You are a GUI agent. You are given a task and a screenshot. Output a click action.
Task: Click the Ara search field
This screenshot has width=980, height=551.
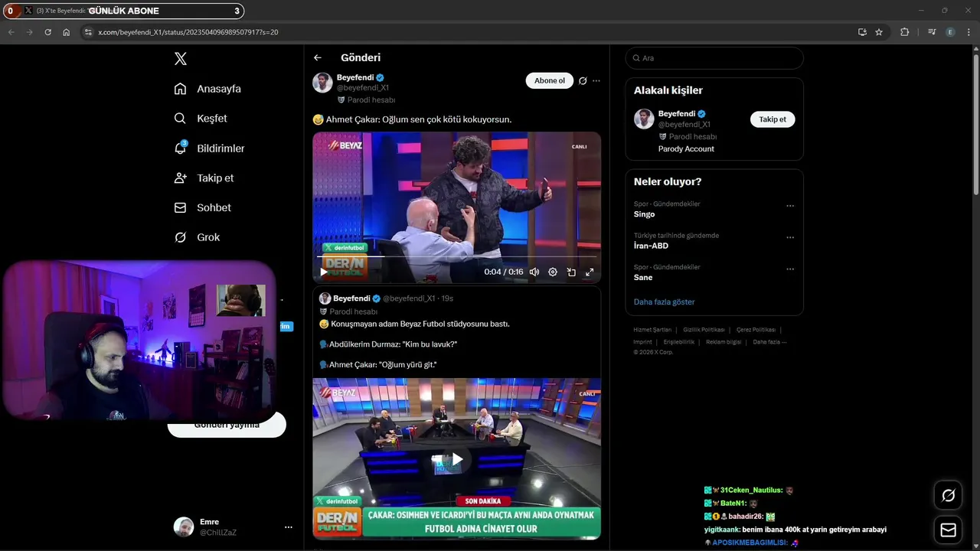pyautogui.click(x=714, y=58)
